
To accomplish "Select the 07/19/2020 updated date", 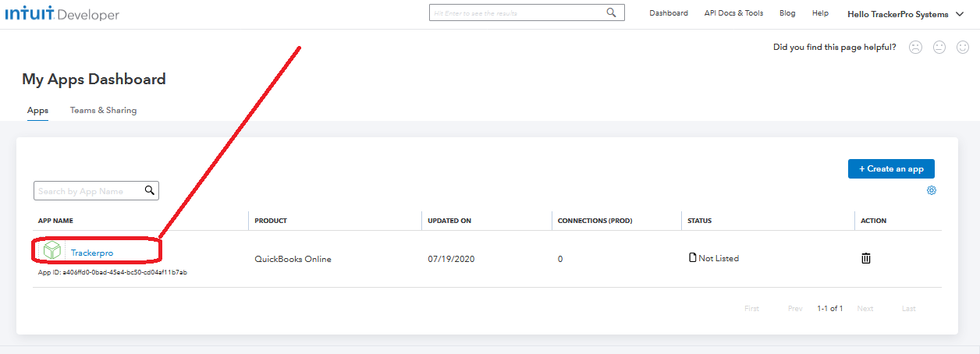I will click(x=451, y=259).
